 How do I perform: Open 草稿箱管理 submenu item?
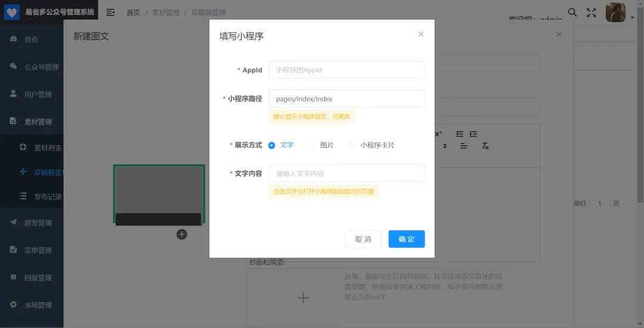coord(32,172)
